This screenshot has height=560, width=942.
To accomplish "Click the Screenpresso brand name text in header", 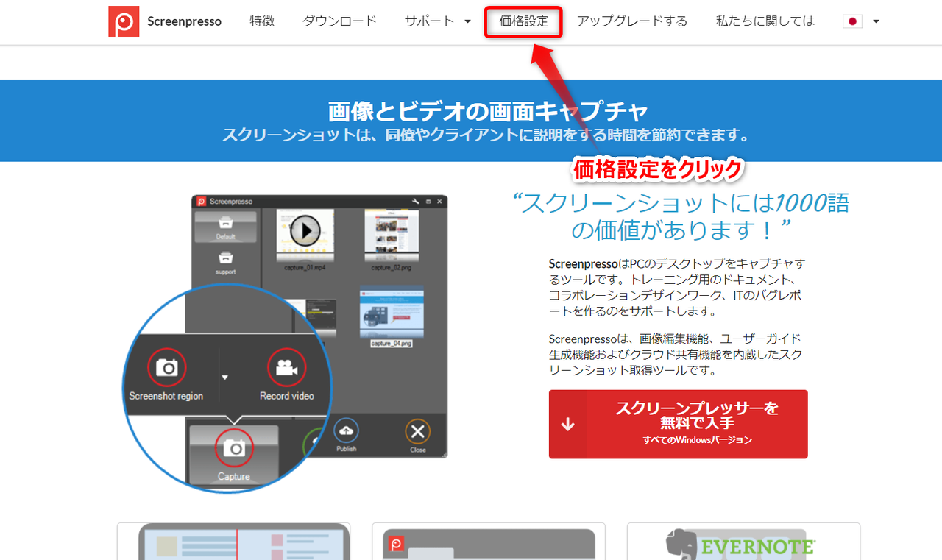I will pyautogui.click(x=184, y=21).
